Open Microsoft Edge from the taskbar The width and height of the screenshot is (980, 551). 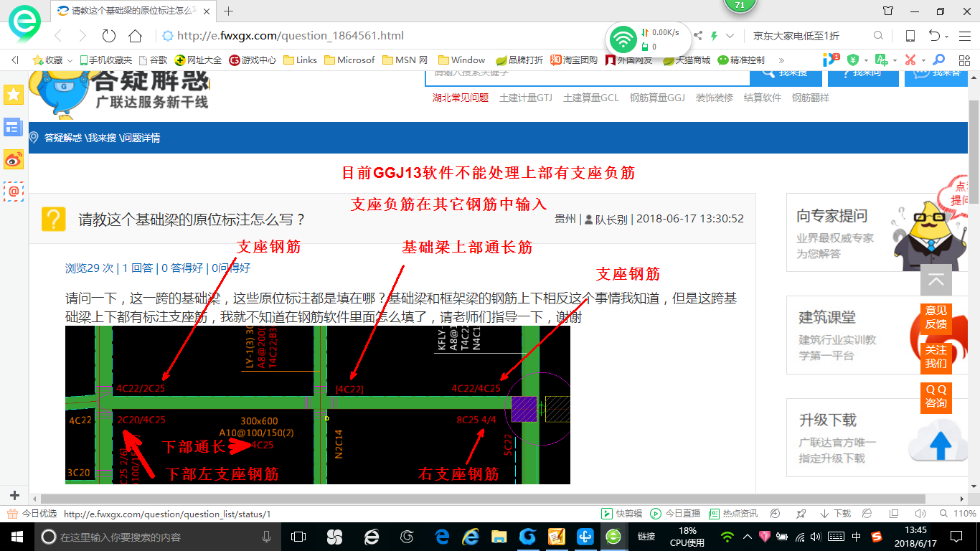pyautogui.click(x=443, y=537)
